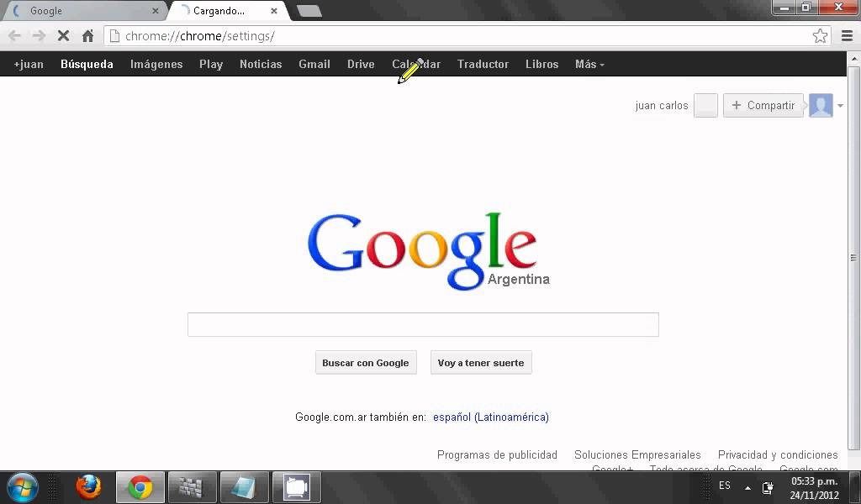Open Imágenes in the Google bar
This screenshot has width=861, height=504.
(x=156, y=64)
